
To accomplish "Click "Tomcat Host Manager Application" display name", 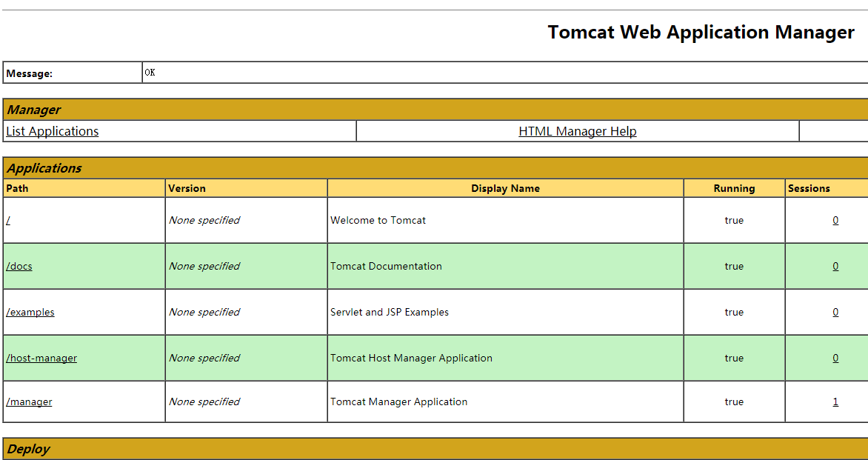I will tap(411, 358).
